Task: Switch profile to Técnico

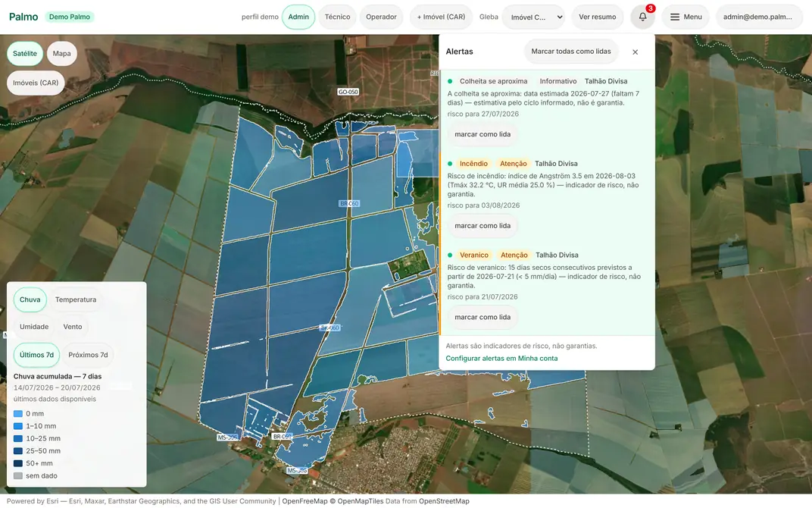Action: coord(337,17)
